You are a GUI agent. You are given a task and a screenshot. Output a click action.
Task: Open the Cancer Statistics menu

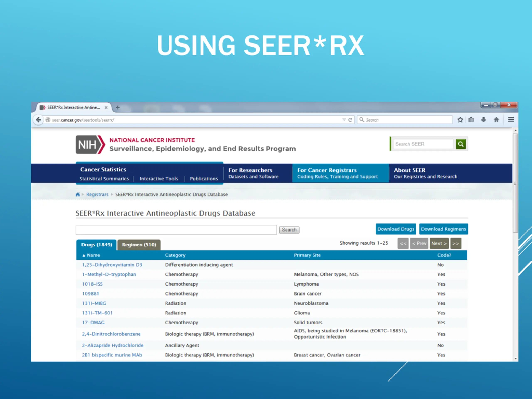(x=103, y=170)
